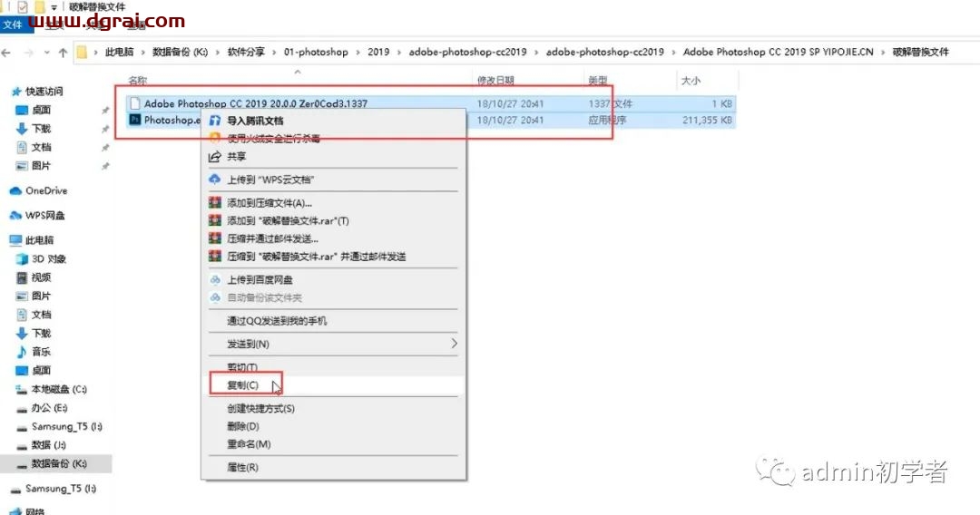Open the 音乐 folder in sidebar
The height and width of the screenshot is (515, 980).
click(x=41, y=352)
